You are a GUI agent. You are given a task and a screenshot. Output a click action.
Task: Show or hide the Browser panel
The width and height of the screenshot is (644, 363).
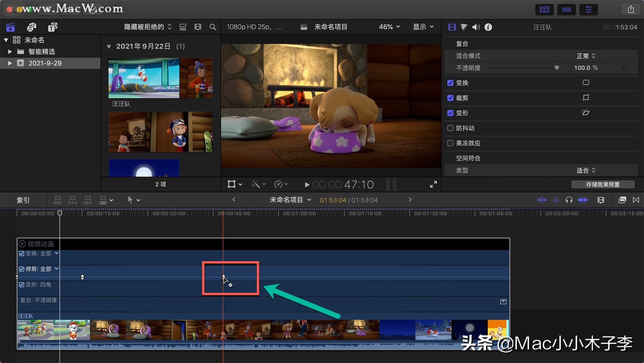(544, 10)
